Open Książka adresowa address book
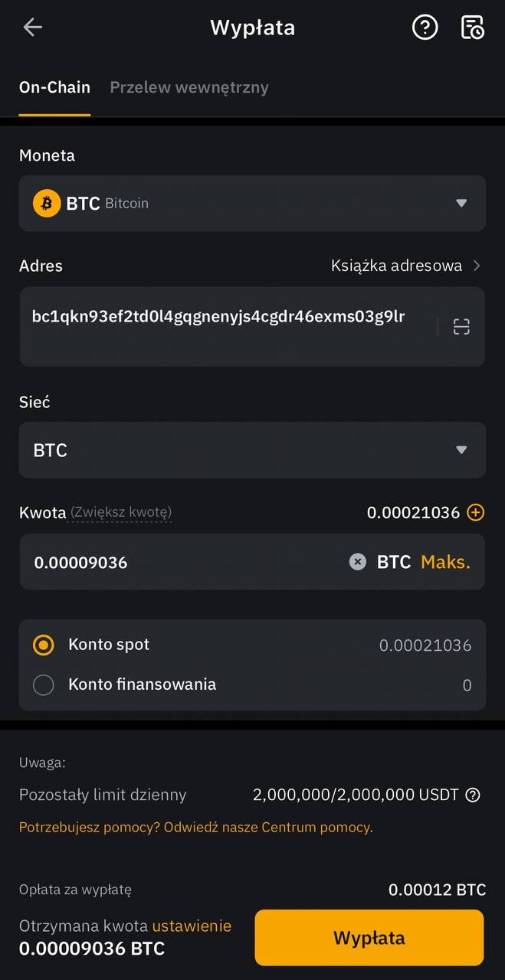 [405, 266]
